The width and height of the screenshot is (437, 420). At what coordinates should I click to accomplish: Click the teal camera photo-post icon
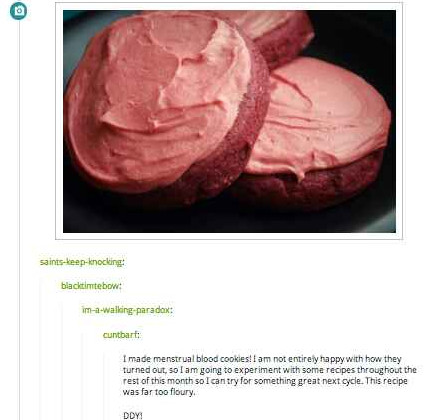pos(18,11)
